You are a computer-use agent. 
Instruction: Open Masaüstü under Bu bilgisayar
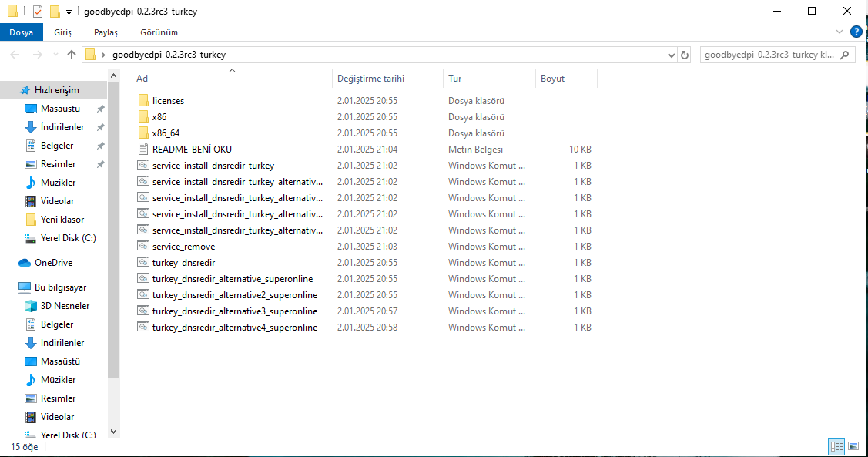pos(60,361)
